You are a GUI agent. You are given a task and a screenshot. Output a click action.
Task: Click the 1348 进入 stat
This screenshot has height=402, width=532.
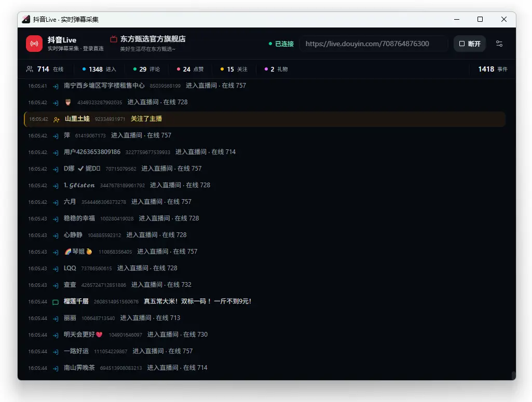(x=99, y=69)
